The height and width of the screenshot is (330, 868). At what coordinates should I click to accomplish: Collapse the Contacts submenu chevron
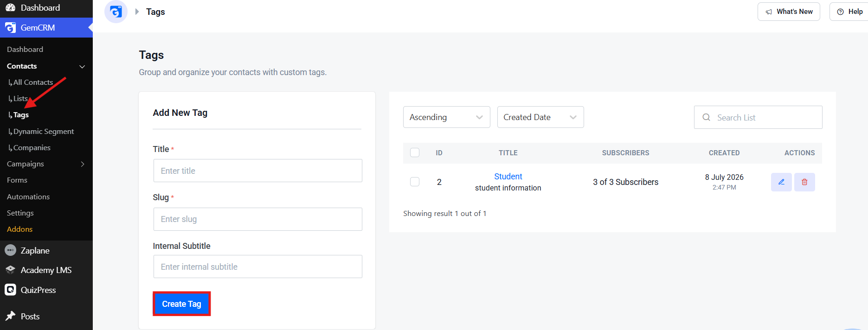pyautogui.click(x=82, y=66)
